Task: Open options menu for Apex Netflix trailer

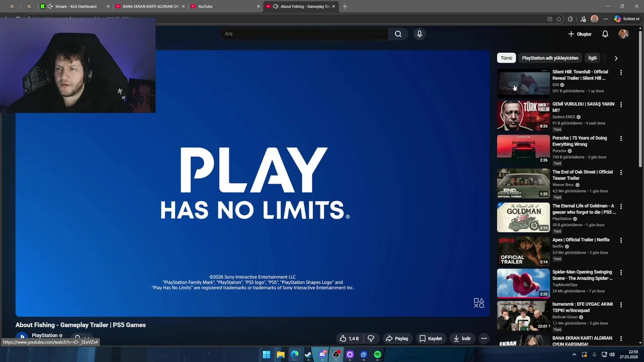Action: point(621,240)
